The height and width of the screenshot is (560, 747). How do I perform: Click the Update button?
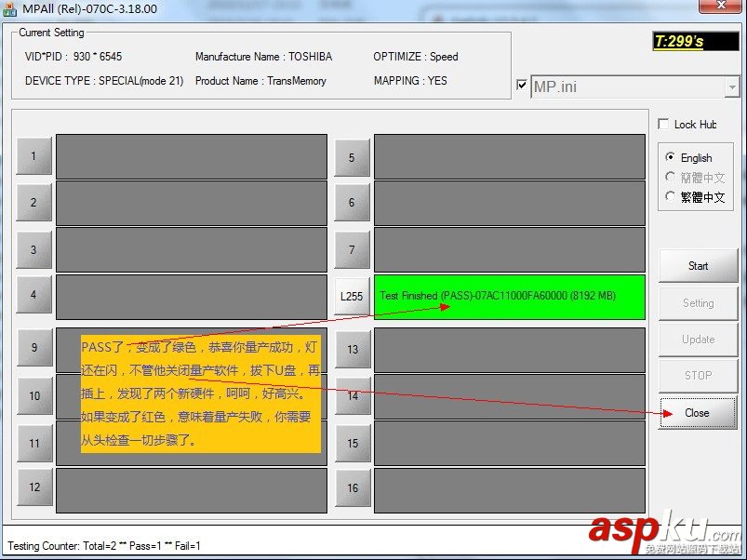pyautogui.click(x=698, y=339)
